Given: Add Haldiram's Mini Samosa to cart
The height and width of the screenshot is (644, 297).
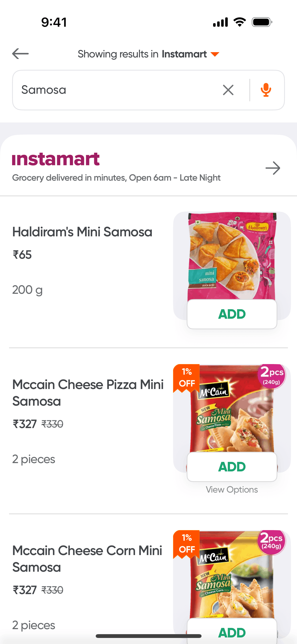Looking at the screenshot, I should 232,314.
